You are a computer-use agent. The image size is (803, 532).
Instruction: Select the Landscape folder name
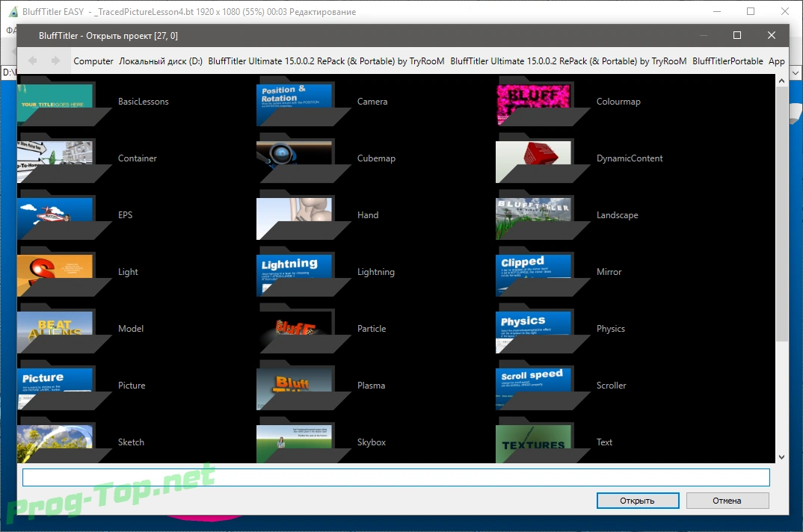pyautogui.click(x=617, y=215)
